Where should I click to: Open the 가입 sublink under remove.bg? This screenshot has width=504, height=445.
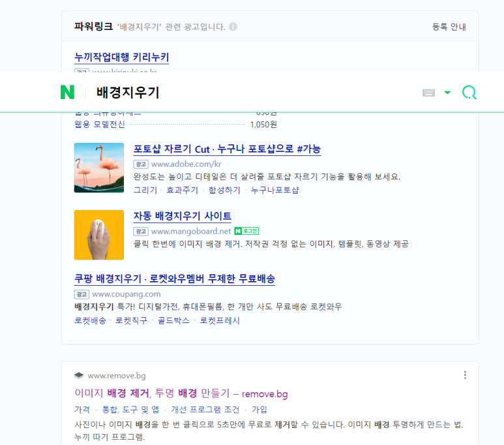(259, 410)
